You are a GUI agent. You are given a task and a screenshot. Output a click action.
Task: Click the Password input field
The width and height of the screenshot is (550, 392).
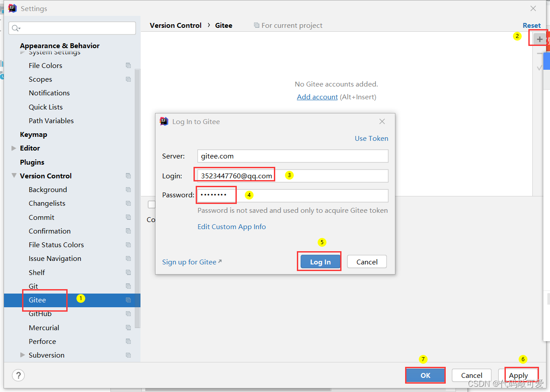293,196
